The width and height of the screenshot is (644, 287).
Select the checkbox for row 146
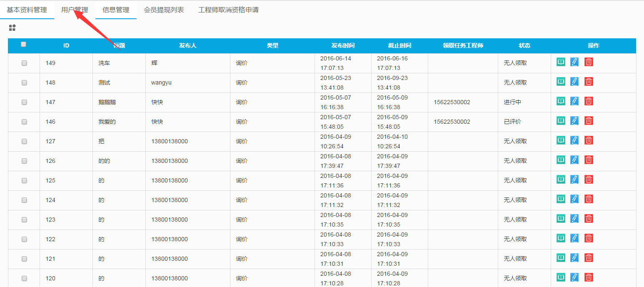24,122
